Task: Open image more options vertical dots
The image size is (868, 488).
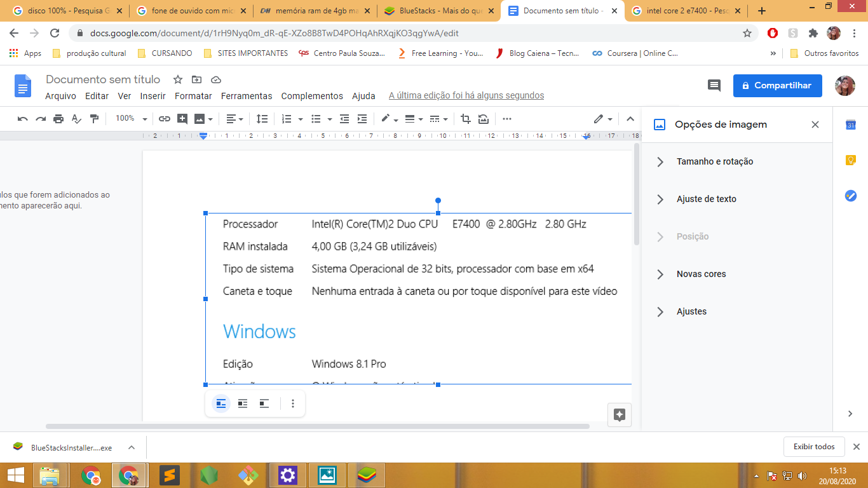Action: [x=293, y=403]
